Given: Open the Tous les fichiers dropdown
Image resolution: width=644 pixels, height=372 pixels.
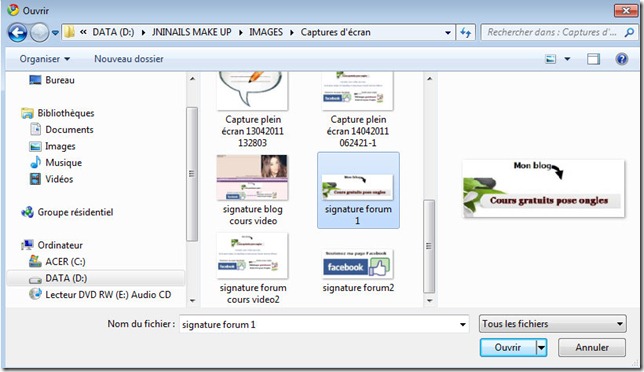Looking at the screenshot, I should point(552,324).
